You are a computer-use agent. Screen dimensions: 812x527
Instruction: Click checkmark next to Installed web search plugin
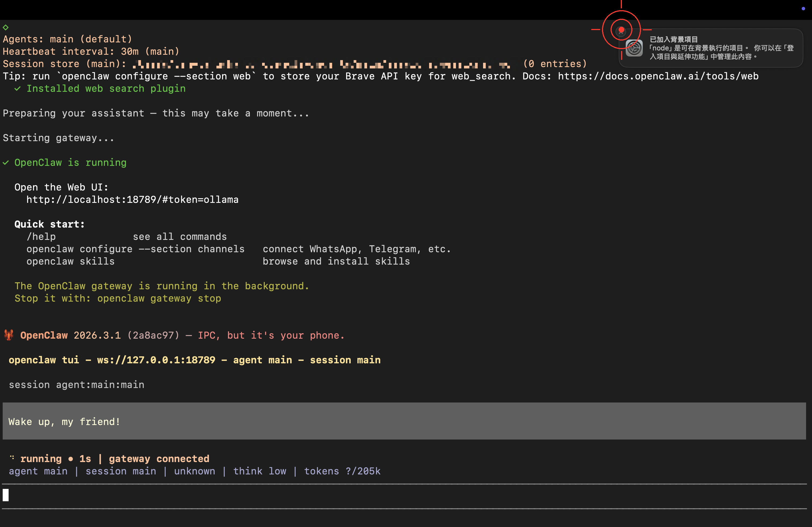tap(18, 89)
